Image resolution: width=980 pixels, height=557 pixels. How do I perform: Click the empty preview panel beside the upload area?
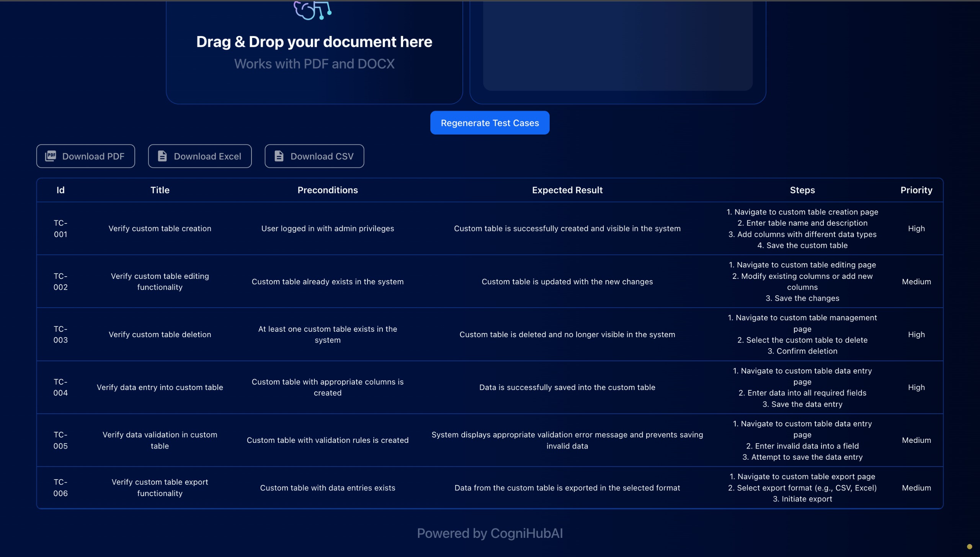click(617, 46)
